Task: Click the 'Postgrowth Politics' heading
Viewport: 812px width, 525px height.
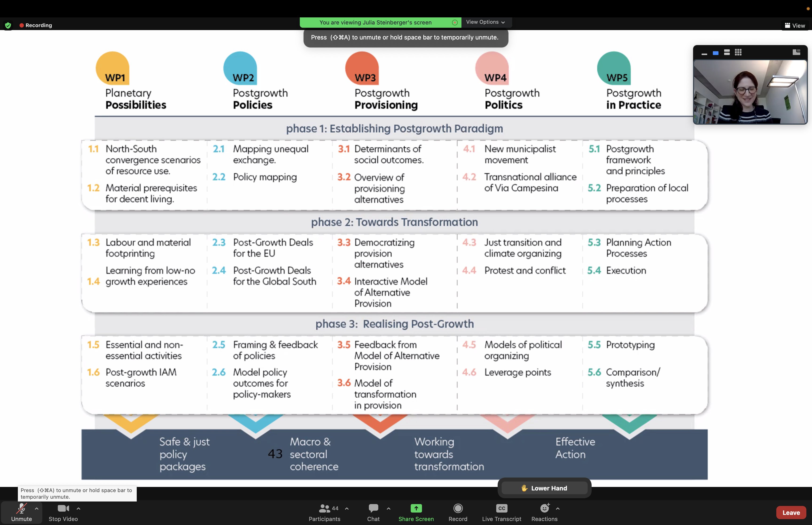Action: tap(512, 99)
